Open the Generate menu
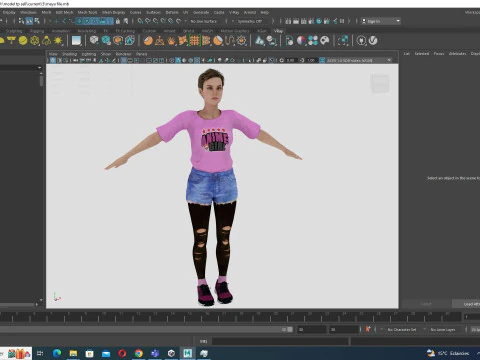This screenshot has width=480, height=360. tap(201, 12)
